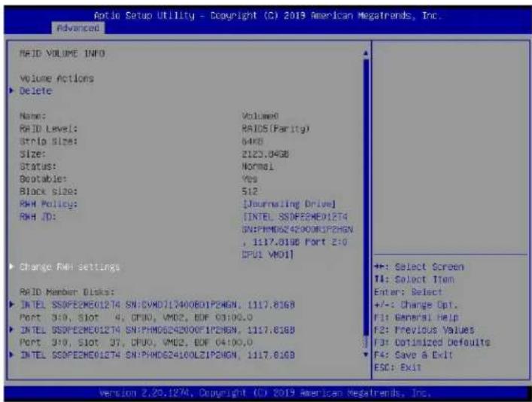Click the scrollbar up arrow
Viewport: 532px width, 402px height.
pyautogui.click(x=366, y=53)
